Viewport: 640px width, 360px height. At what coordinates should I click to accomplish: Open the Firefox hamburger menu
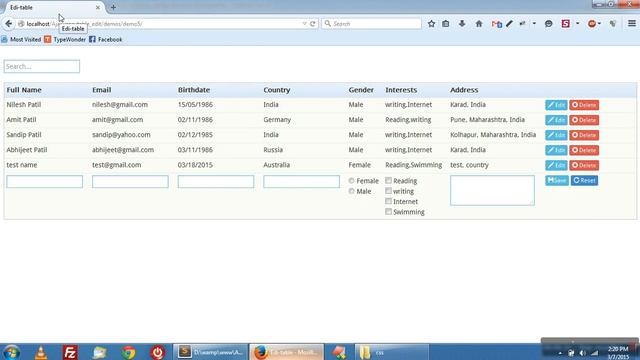(632, 24)
